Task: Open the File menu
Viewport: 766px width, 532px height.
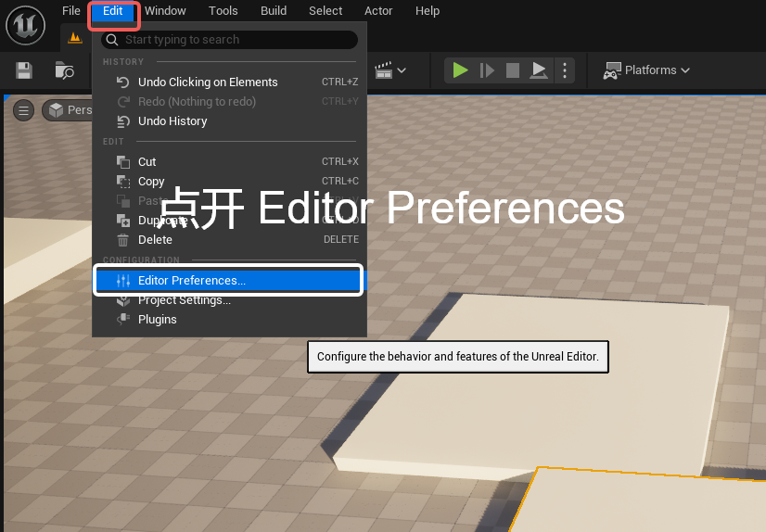Action: pos(70,11)
